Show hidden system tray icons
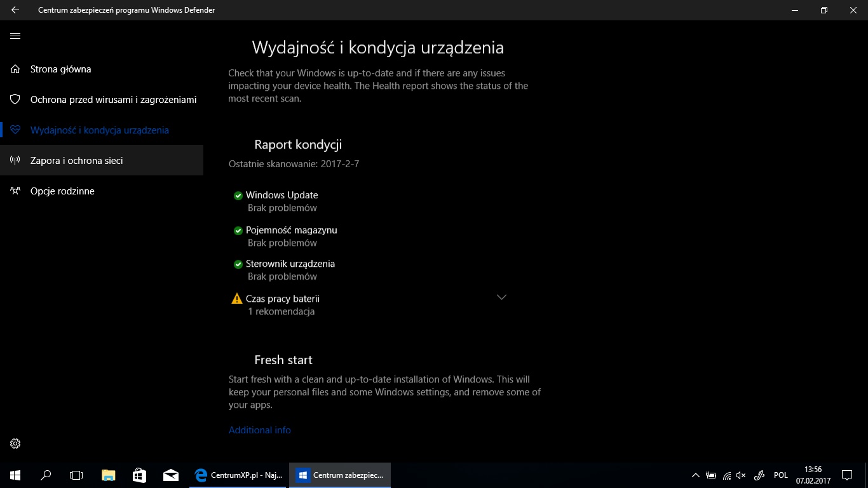Screen dimensions: 868x488 point(696,475)
